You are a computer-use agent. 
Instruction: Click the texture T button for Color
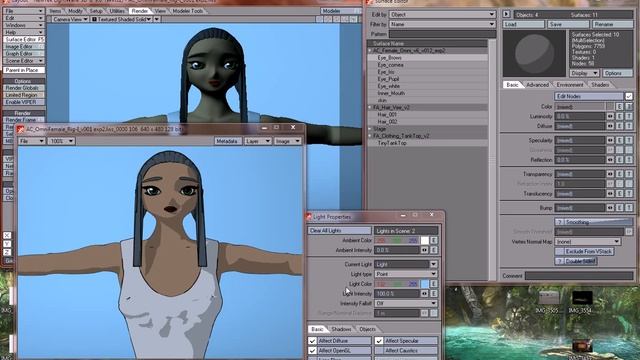pyautogui.click(x=629, y=107)
